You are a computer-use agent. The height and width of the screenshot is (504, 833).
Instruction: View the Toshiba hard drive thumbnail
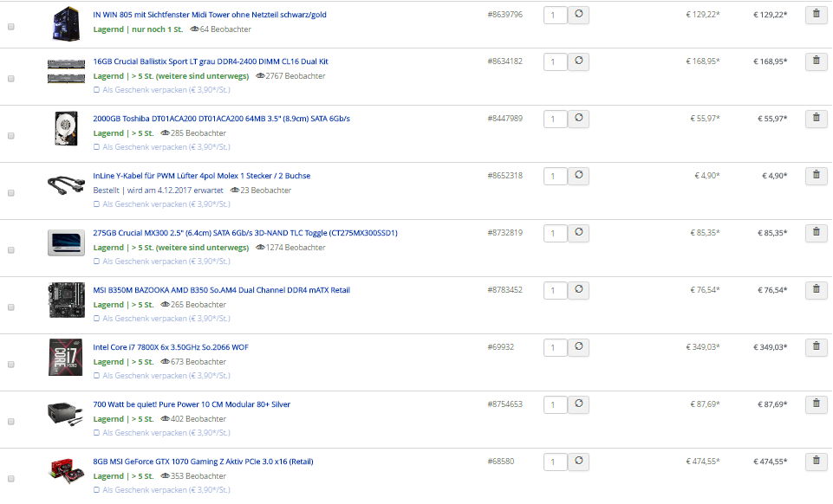(67, 128)
